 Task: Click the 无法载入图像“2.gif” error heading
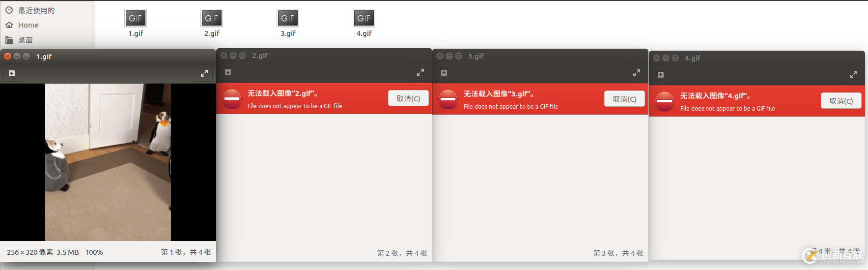click(x=282, y=93)
